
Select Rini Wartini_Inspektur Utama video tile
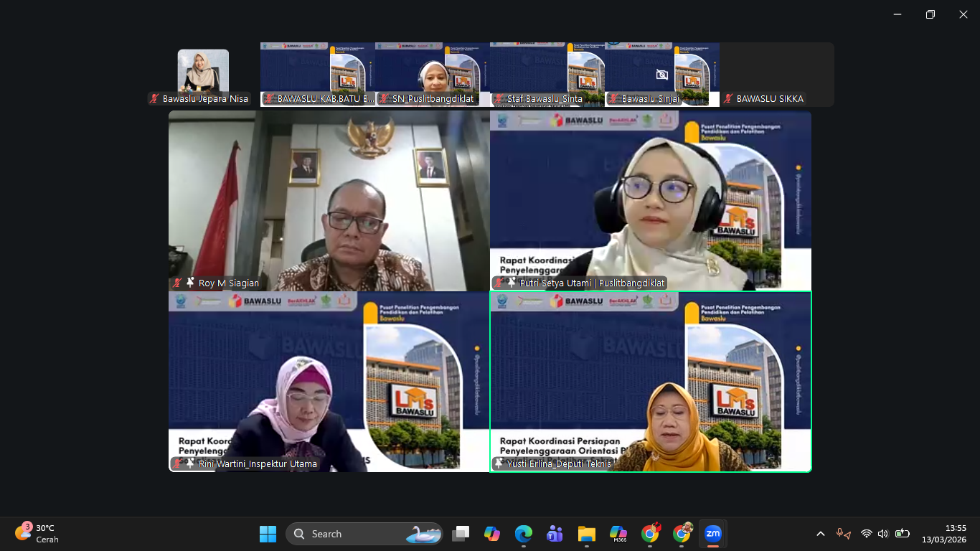click(327, 380)
